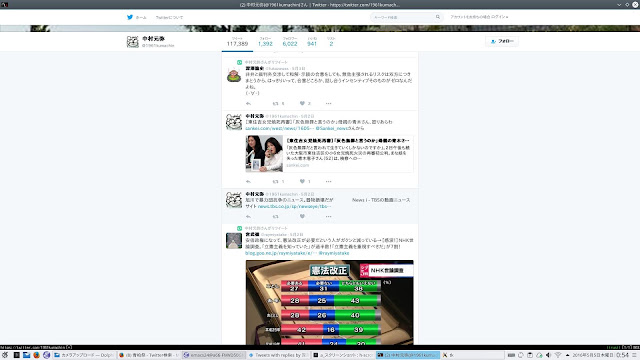Like the first retweeted tweet
Screen dimensions: 640x360
pos(302,103)
